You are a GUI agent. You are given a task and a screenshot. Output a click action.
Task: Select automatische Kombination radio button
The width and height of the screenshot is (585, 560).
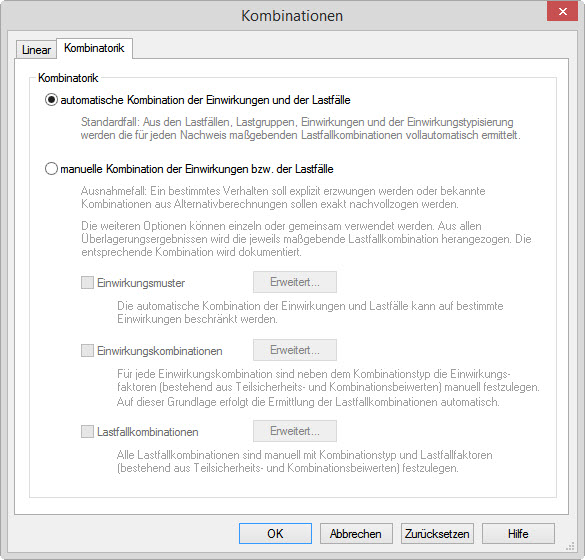51,100
